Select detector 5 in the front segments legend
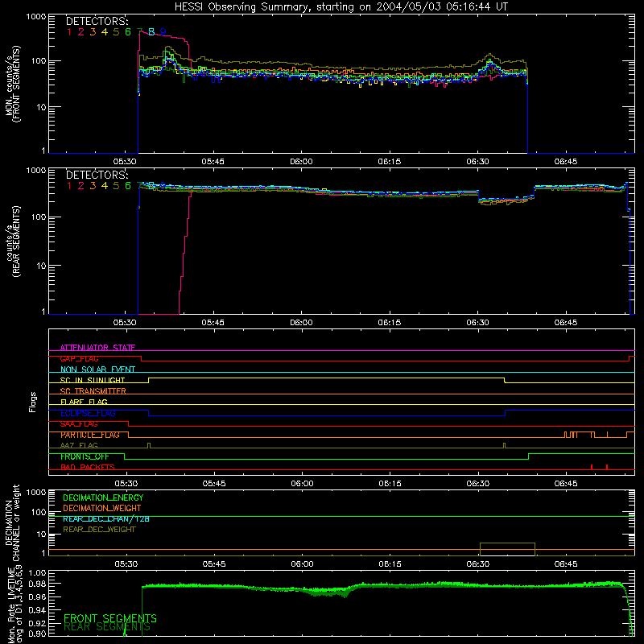 tap(116, 32)
